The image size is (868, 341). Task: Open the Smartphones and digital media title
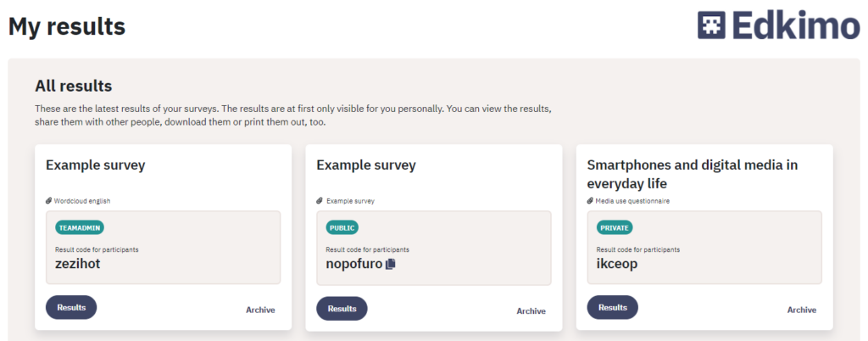pos(693,174)
